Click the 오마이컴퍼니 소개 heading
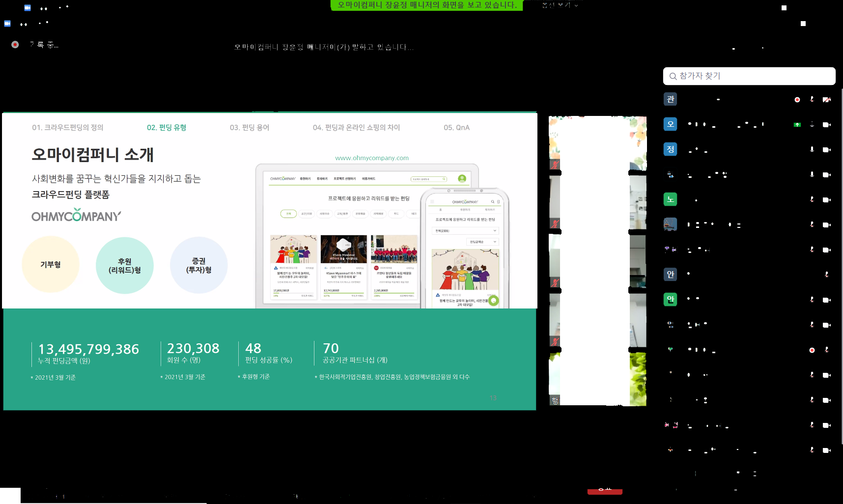Screen dimensions: 843x504 pyautogui.click(x=93, y=155)
